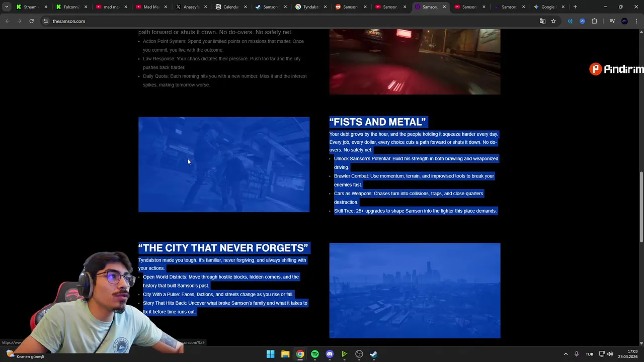
Task: Close the Kick Stream tab
Action: (46, 7)
